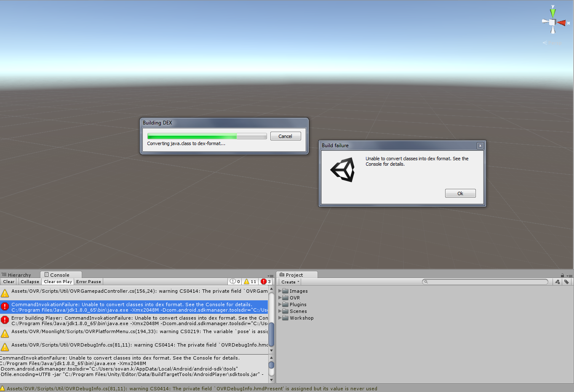Screen dimensions: 574x392
Task: Select the Console tab
Action: (x=60, y=275)
